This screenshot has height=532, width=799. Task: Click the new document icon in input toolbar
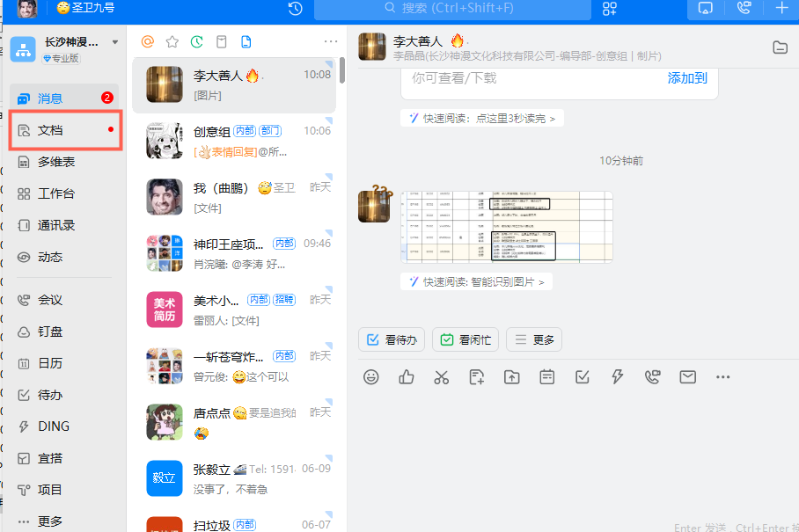476,377
